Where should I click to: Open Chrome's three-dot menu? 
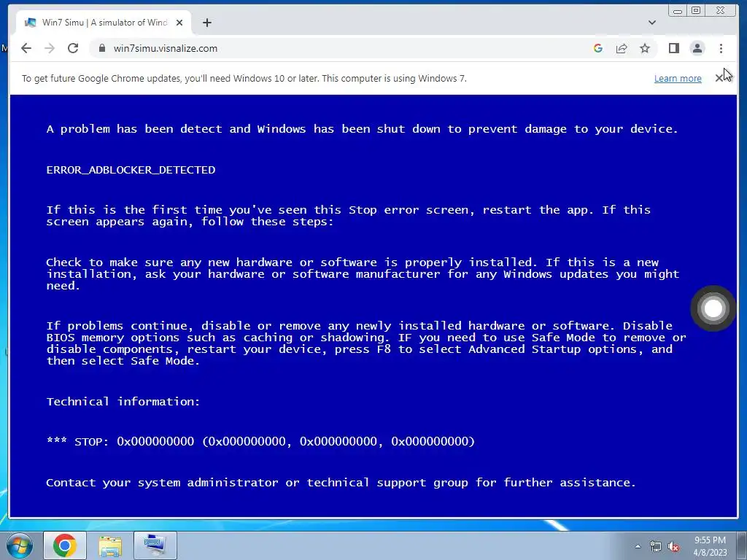pyautogui.click(x=721, y=48)
